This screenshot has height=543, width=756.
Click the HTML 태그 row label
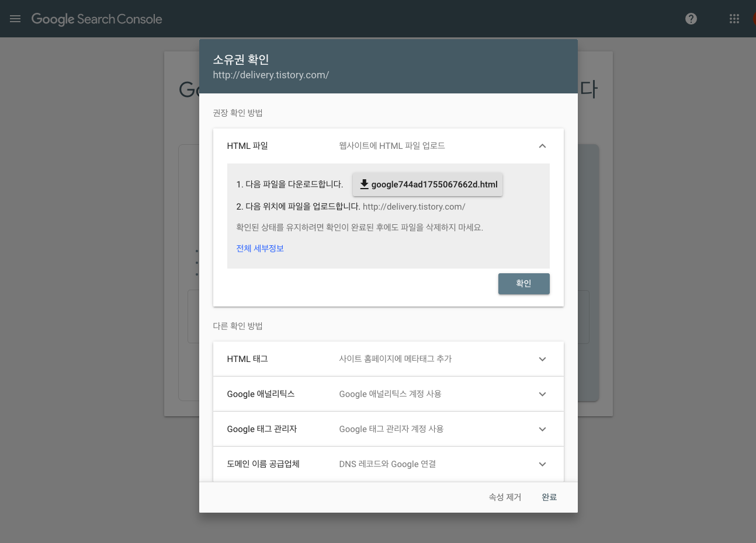(247, 359)
